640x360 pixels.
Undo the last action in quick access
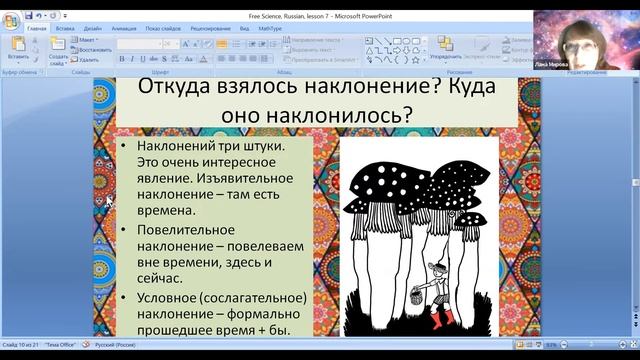pos(39,16)
